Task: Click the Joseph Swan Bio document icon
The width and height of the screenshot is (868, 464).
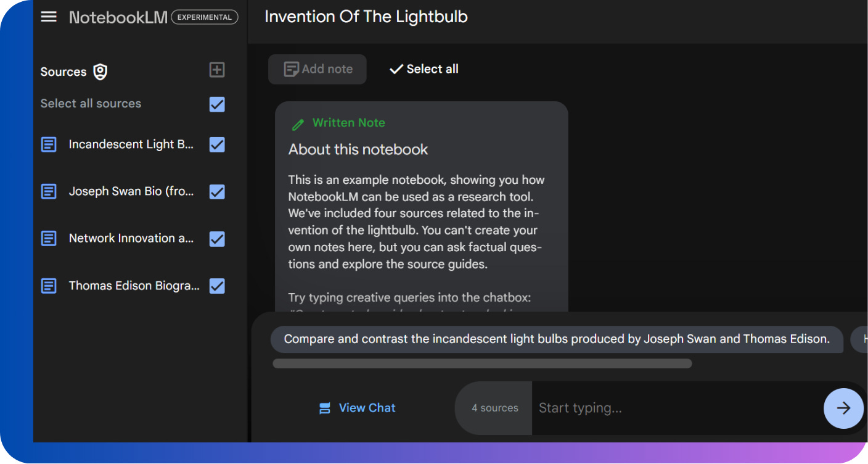Action: coord(49,191)
